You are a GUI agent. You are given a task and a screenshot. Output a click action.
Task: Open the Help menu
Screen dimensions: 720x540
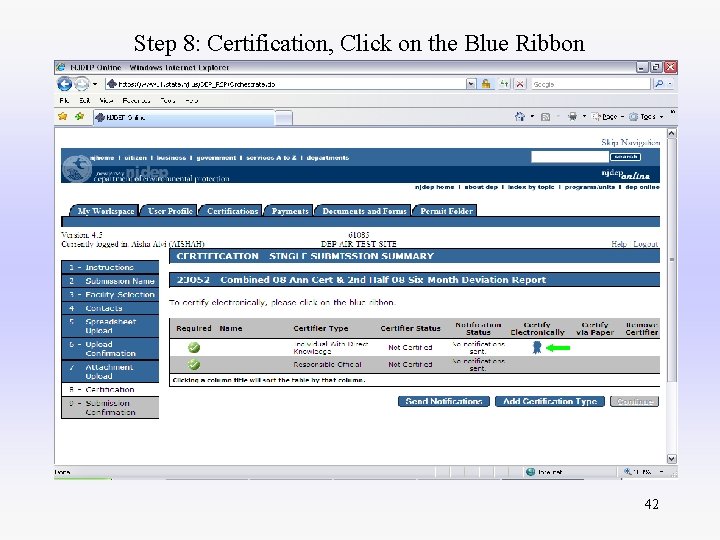pyautogui.click(x=191, y=100)
